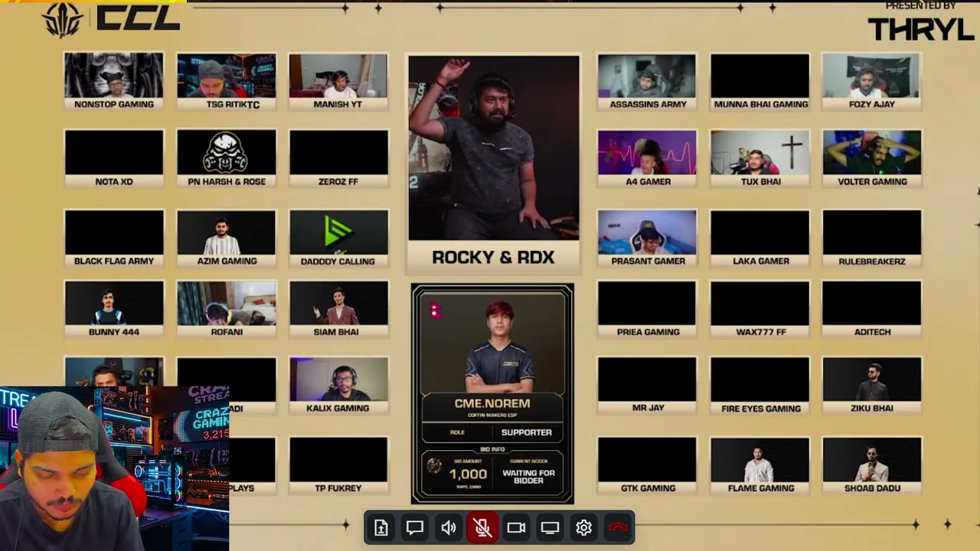The height and width of the screenshot is (551, 980).
Task: Open call settings gear
Action: pyautogui.click(x=584, y=527)
